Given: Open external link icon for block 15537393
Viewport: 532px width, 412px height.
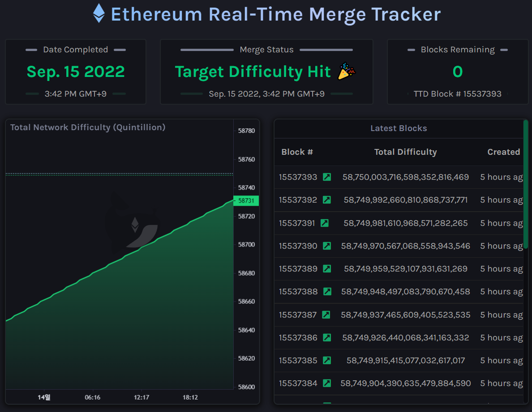Looking at the screenshot, I should 327,177.
